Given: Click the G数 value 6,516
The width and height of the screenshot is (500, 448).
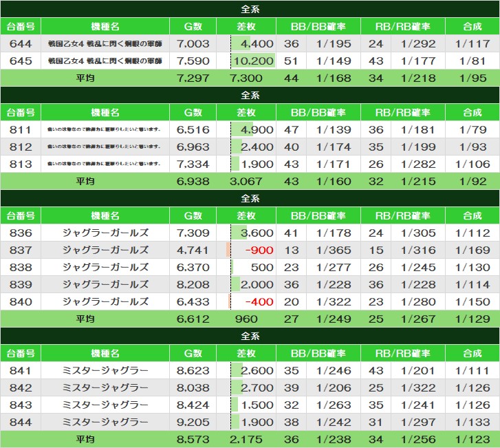Looking at the screenshot, I should click(x=193, y=130).
